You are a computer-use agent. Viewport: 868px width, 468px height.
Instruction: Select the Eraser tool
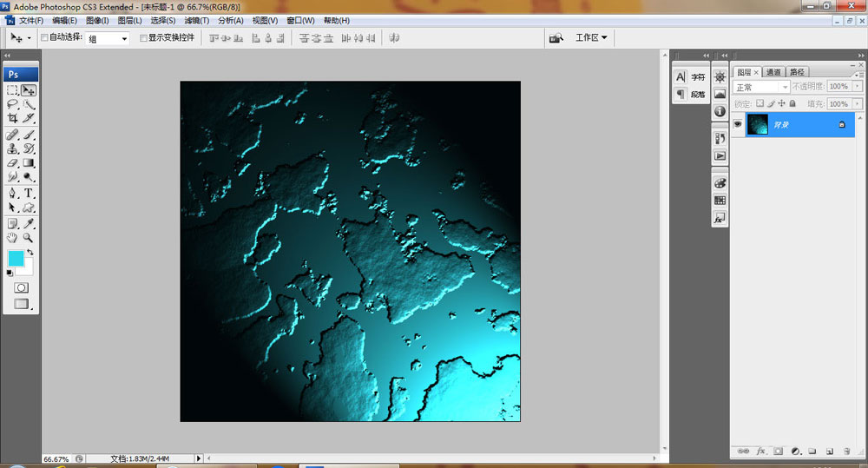[13, 163]
